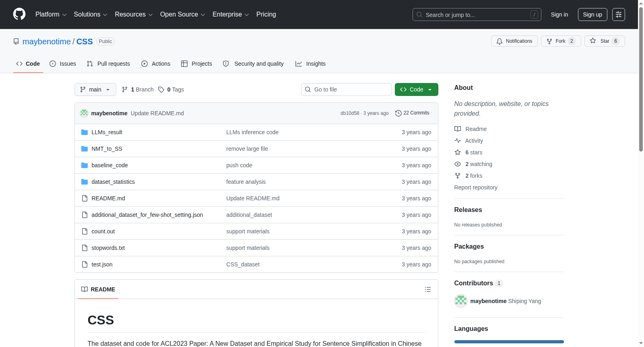Go to the GitHub homepage logo
Screen dimensions: 644x347
point(19,15)
